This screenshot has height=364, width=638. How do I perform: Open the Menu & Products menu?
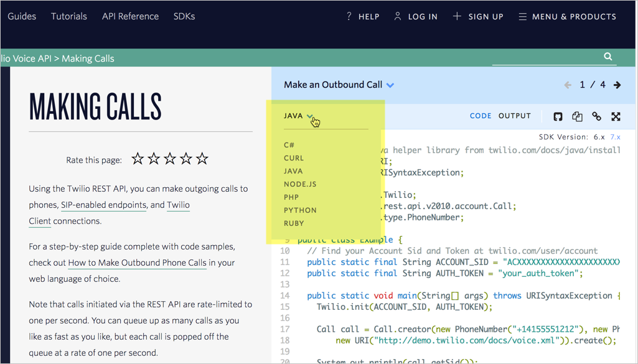pos(567,17)
